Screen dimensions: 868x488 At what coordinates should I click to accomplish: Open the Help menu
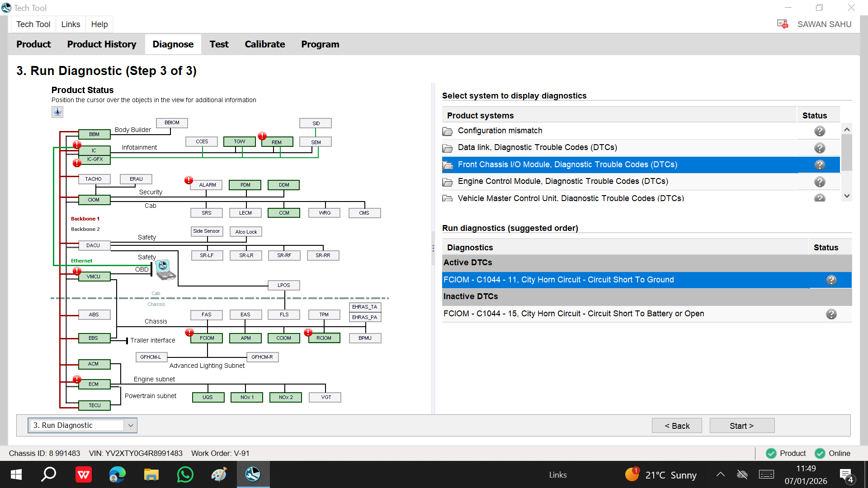click(99, 24)
